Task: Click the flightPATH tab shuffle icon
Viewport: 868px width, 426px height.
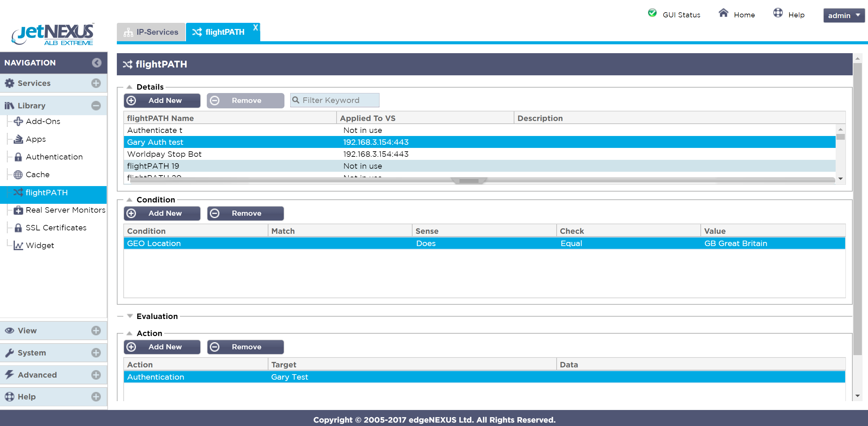Action: click(x=197, y=32)
